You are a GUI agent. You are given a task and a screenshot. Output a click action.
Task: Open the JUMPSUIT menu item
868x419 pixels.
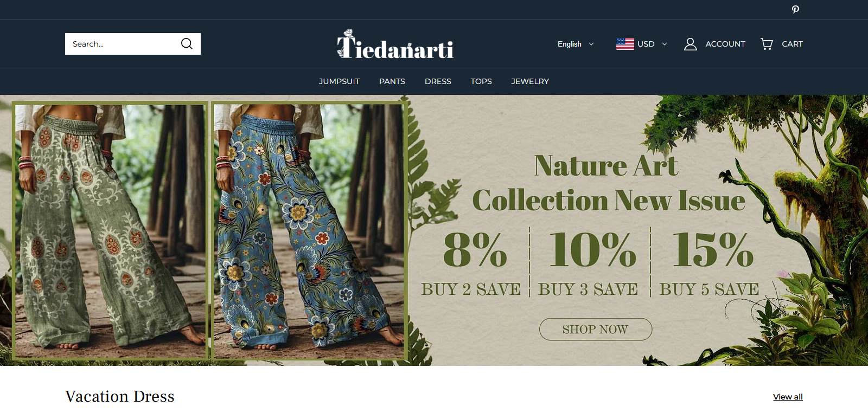coord(339,81)
